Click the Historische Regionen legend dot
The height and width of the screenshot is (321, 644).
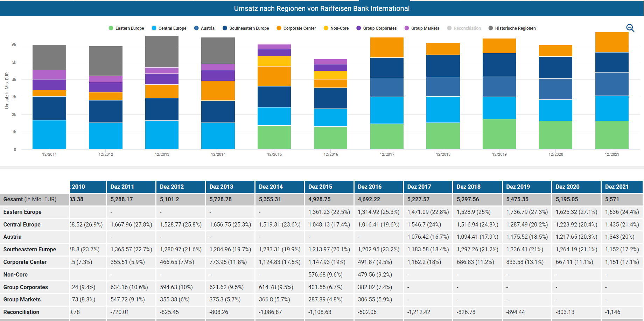[491, 28]
